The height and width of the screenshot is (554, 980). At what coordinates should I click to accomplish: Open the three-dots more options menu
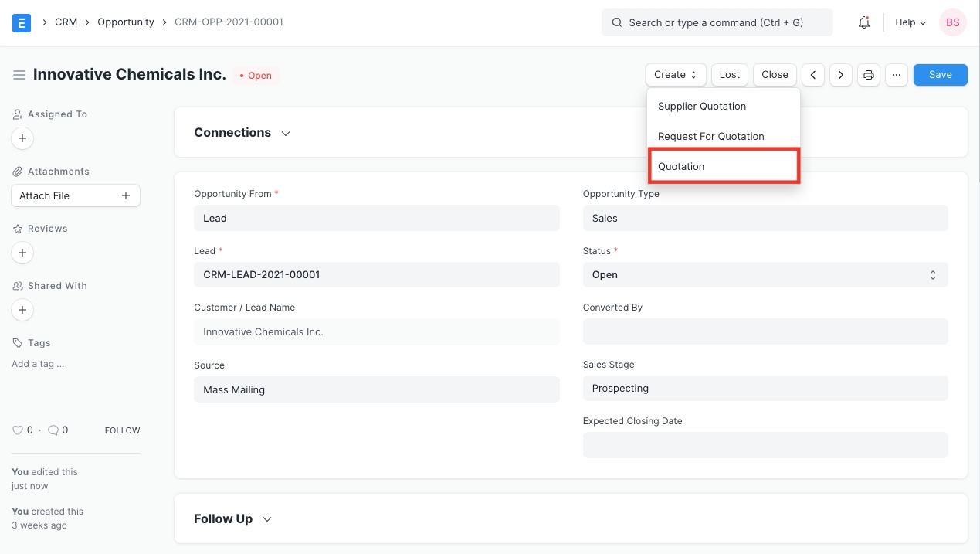(x=896, y=75)
